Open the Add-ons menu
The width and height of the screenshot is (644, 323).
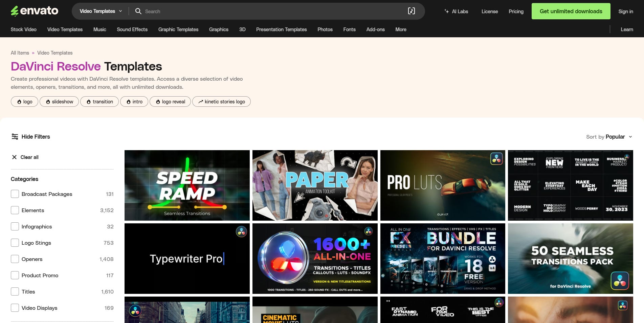[376, 29]
